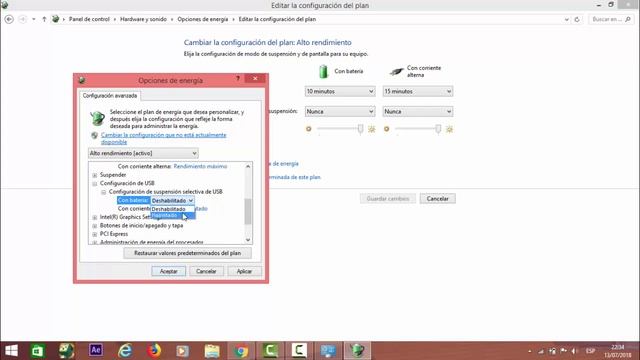Viewport: 640px width, 360px height.
Task: Open the Con batería Deshabilitado combo box
Action: point(173,200)
